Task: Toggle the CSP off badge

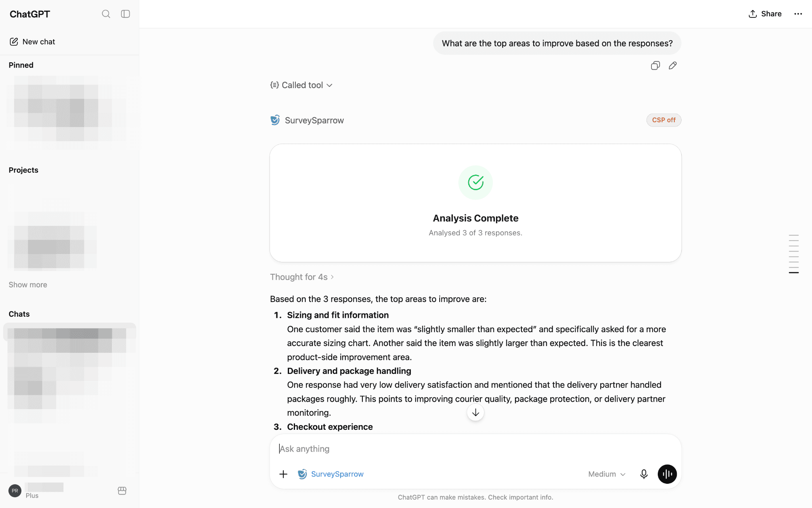Action: pos(664,120)
